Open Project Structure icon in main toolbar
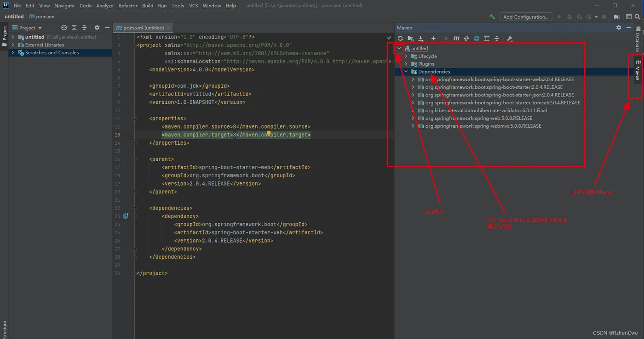The image size is (644, 339). pos(617,17)
